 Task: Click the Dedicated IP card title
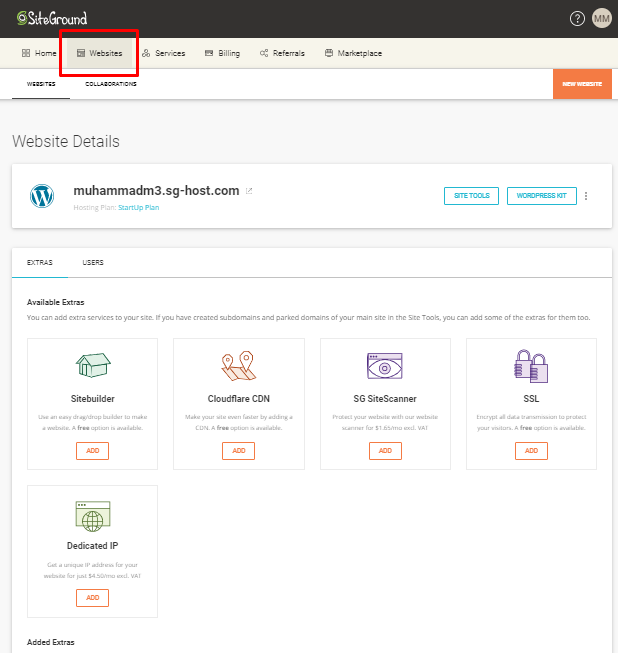click(x=92, y=546)
